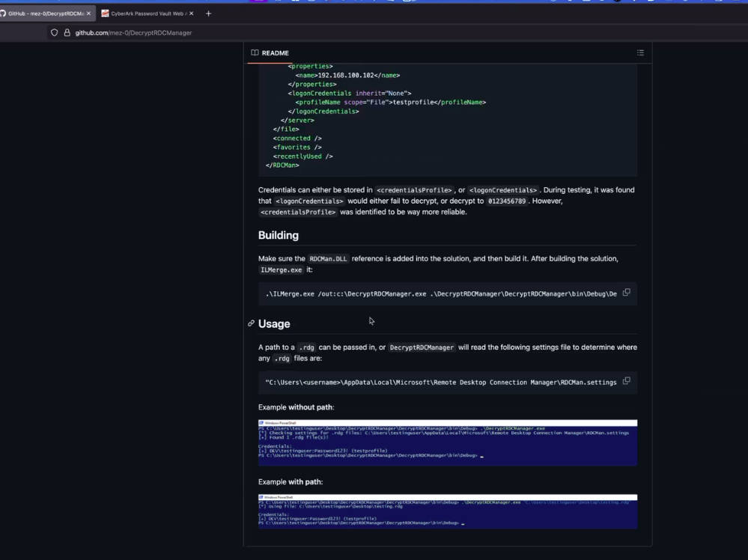Image resolution: width=748 pixels, height=560 pixels.
Task: Close the CyberArk Password Vault tab
Action: coord(191,13)
